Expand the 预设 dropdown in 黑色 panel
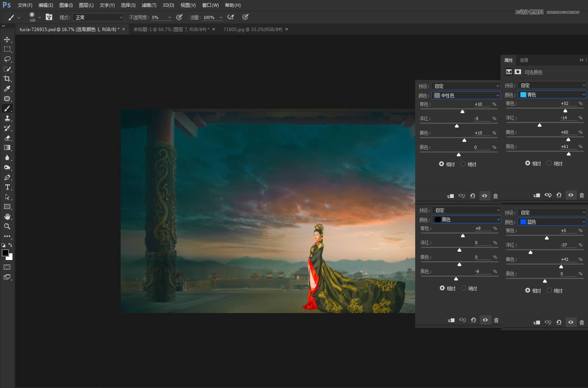 pyautogui.click(x=467, y=210)
